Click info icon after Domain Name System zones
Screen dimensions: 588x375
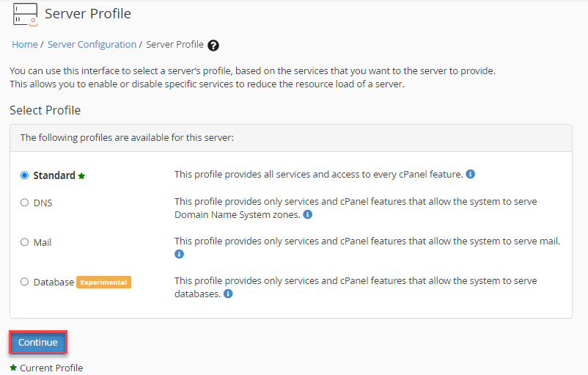coord(308,215)
